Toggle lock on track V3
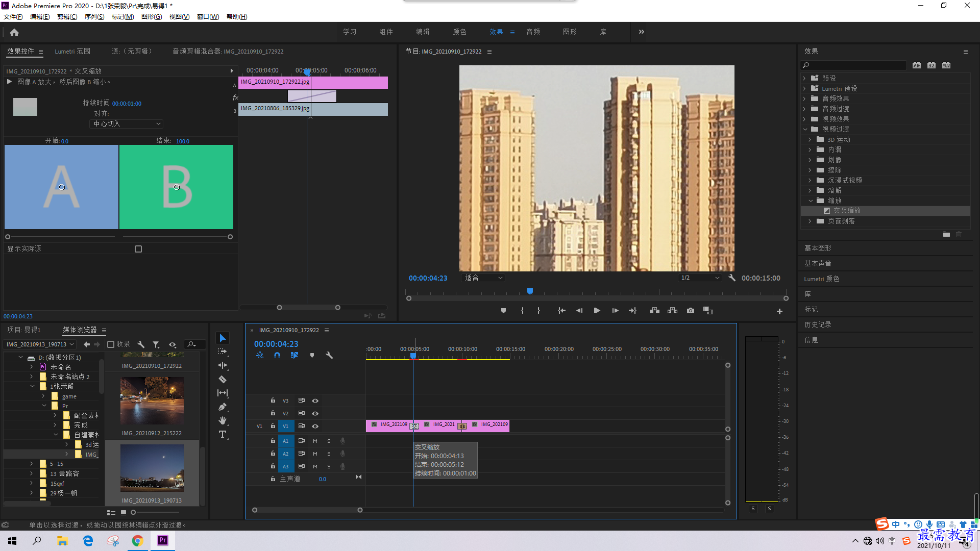Viewport: 980px width, 551px height. point(273,400)
